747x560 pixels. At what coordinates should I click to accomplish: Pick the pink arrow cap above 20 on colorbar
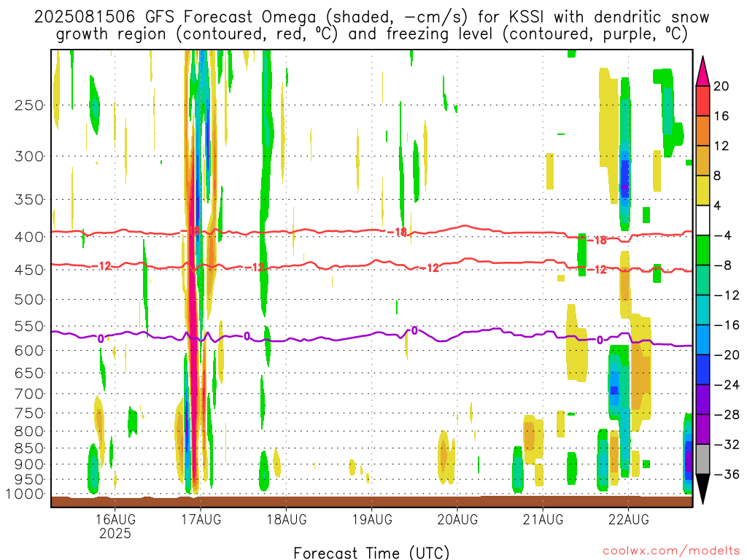703,72
